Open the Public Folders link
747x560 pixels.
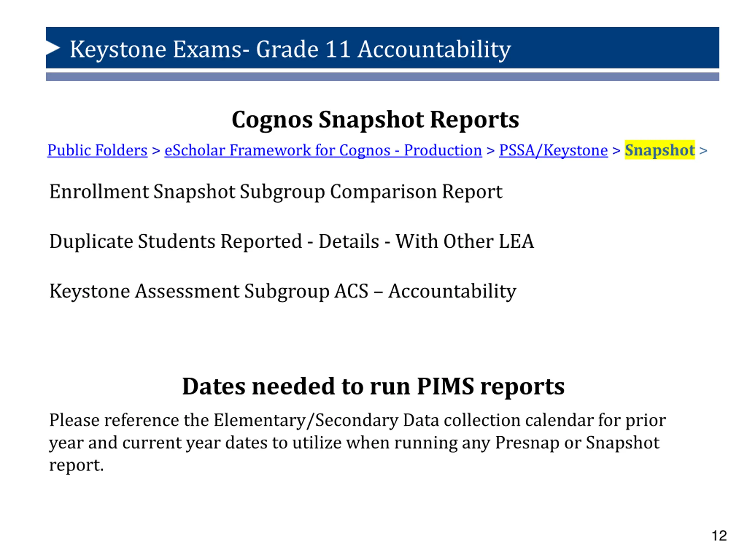coord(97,150)
